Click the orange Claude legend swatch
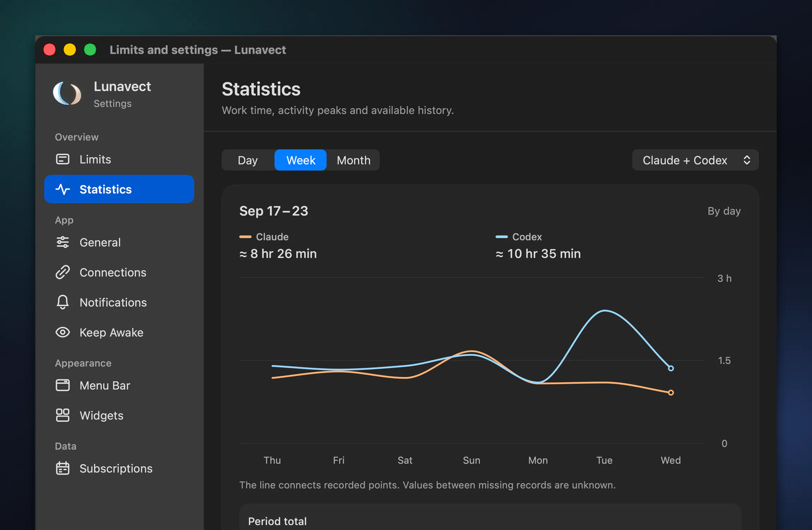The height and width of the screenshot is (530, 812). coord(245,237)
